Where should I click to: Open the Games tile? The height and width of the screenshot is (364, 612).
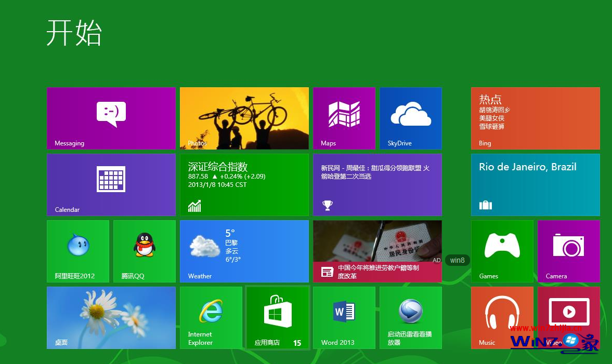(502, 251)
